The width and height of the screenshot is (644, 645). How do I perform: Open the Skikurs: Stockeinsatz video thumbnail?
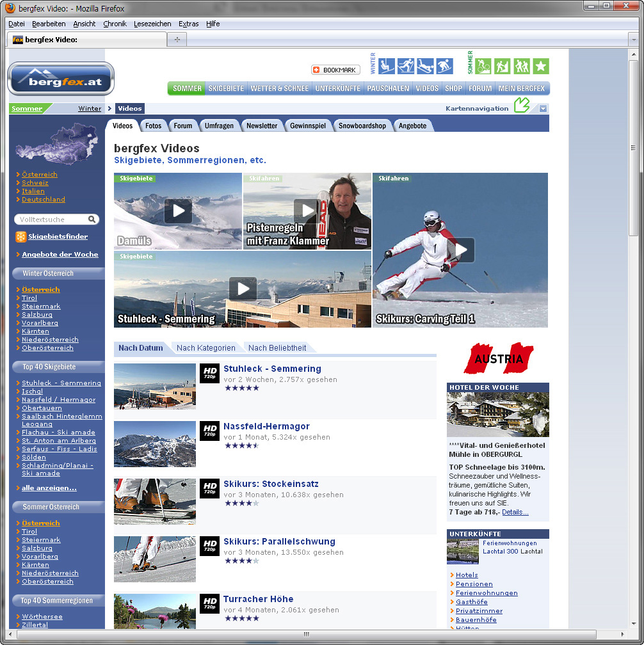point(155,501)
